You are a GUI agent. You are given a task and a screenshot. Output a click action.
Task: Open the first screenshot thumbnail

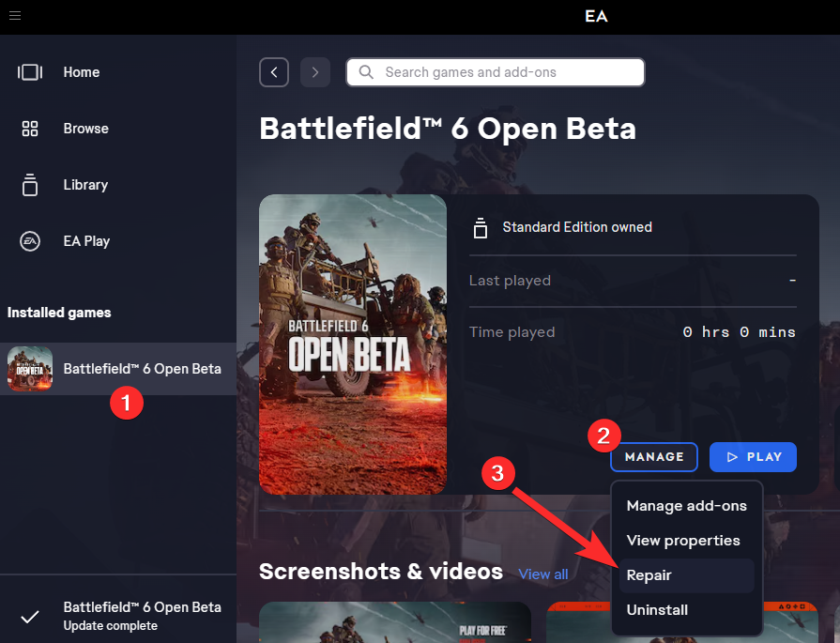(394, 622)
